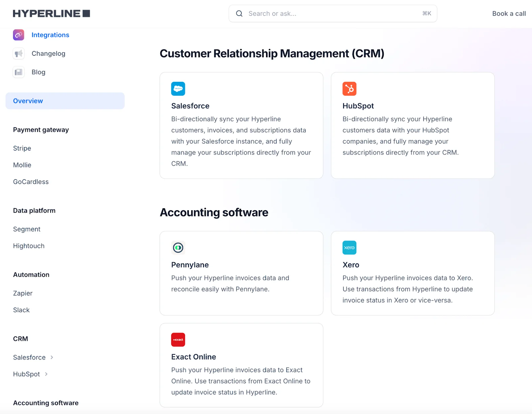The image size is (532, 414).
Task: Open the HubSpot card title
Action: (x=358, y=106)
